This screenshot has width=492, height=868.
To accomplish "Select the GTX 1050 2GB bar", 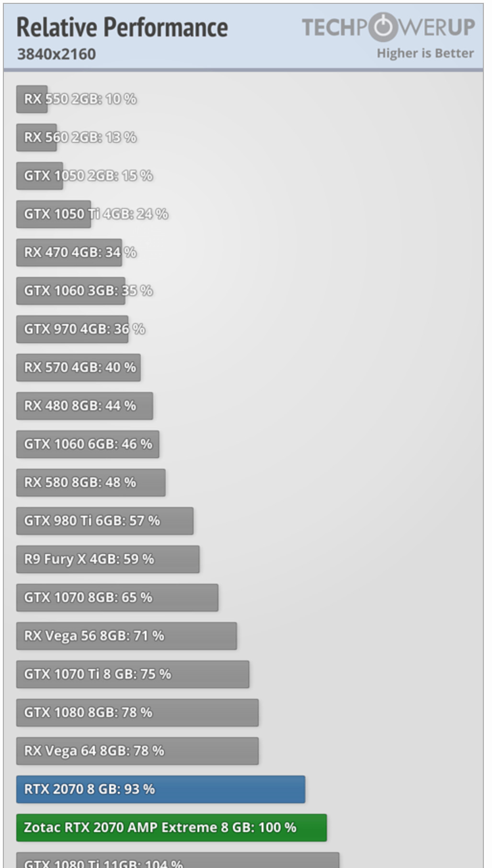I will pyautogui.click(x=40, y=176).
